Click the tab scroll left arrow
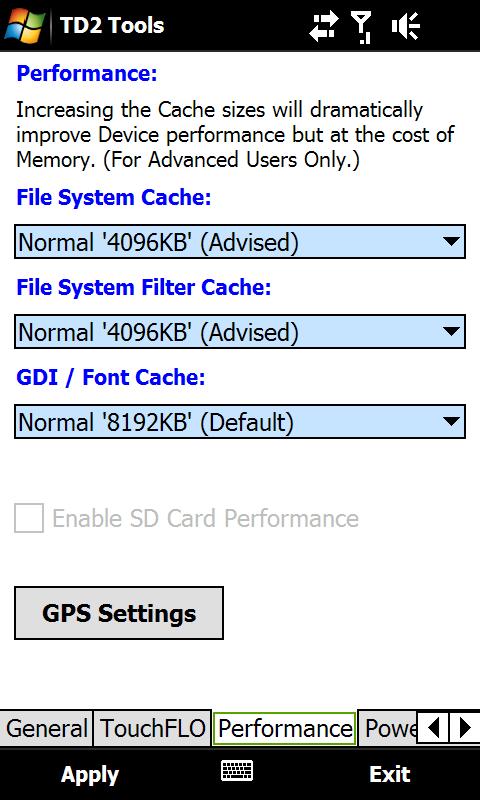 [x=433, y=728]
